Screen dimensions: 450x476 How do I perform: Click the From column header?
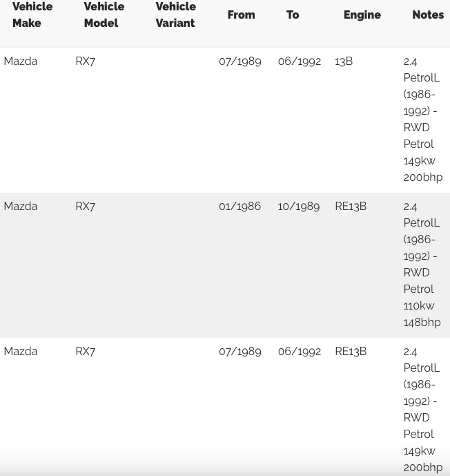click(x=241, y=15)
